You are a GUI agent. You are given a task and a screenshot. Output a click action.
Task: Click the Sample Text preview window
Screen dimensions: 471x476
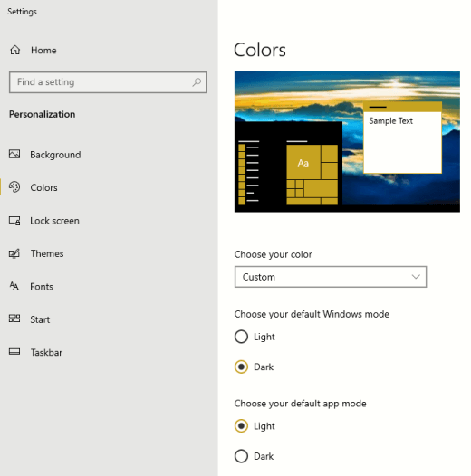[402, 138]
